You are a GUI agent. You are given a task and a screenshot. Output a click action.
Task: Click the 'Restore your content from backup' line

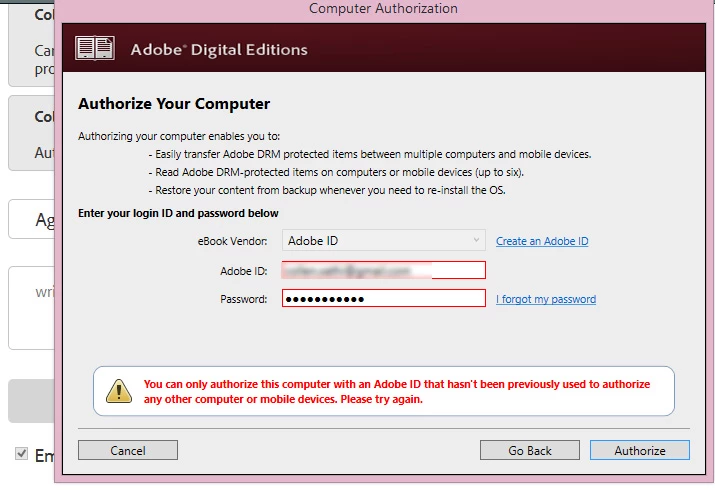[327, 190]
